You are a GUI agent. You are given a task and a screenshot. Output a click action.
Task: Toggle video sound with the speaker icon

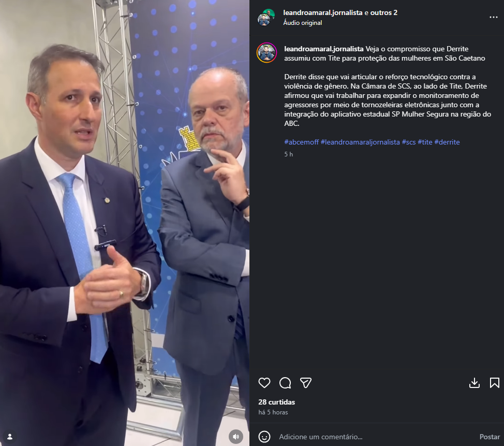pos(236,437)
